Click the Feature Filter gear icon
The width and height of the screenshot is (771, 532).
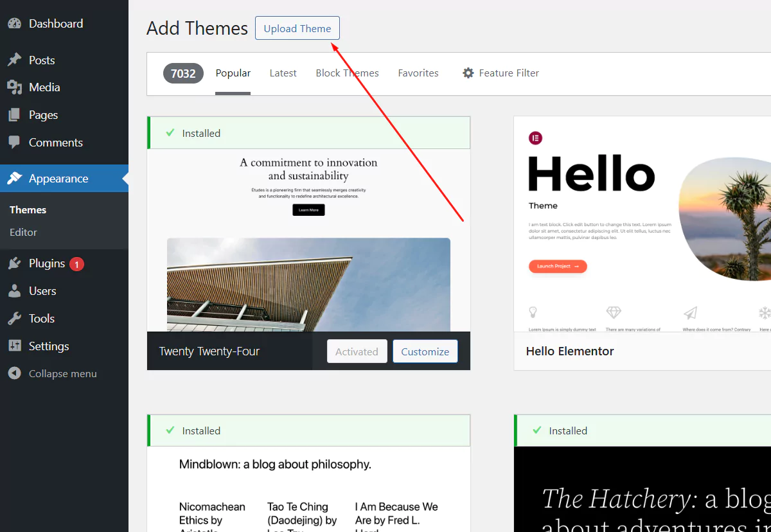pyautogui.click(x=468, y=73)
